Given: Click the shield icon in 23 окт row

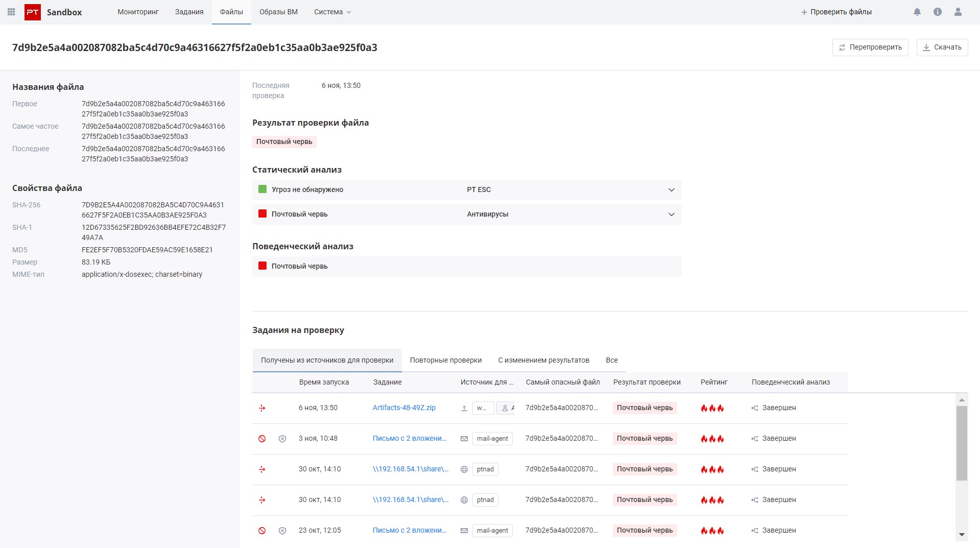Looking at the screenshot, I should click(x=282, y=531).
